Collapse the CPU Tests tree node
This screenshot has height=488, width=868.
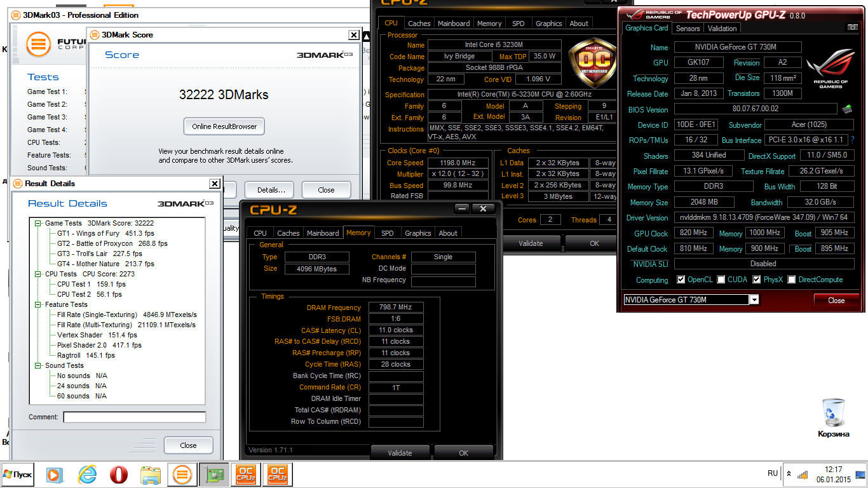39,274
